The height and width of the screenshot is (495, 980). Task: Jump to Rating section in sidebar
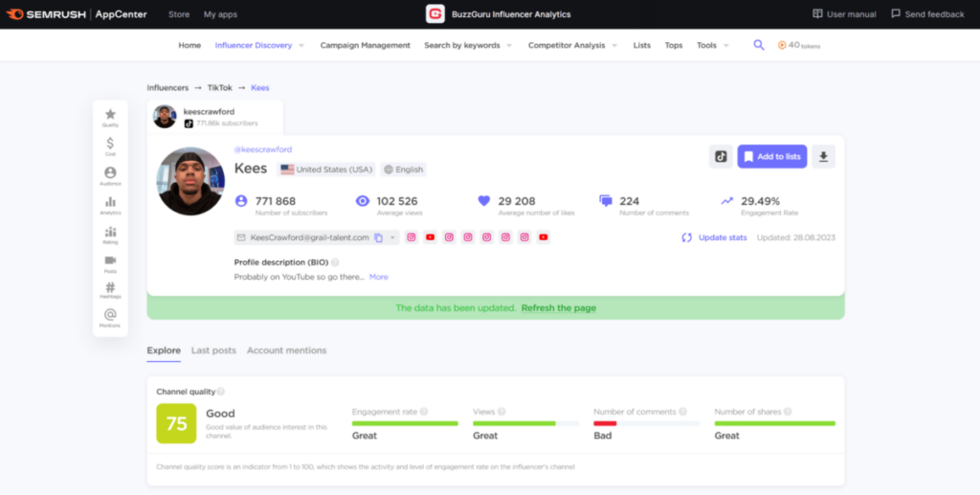(110, 235)
